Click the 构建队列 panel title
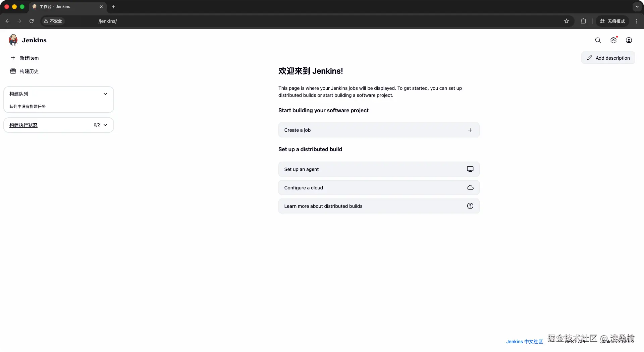Image resolution: width=644 pixels, height=352 pixels. [19, 94]
